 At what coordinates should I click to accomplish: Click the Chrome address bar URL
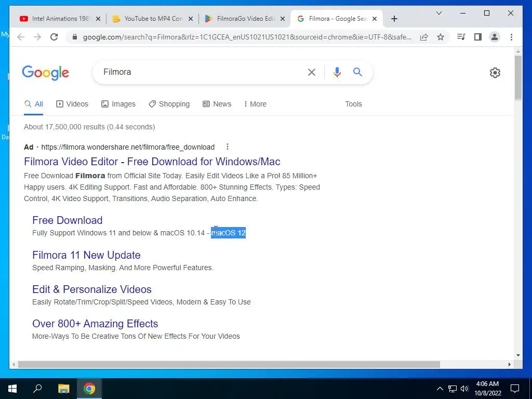[x=247, y=37]
